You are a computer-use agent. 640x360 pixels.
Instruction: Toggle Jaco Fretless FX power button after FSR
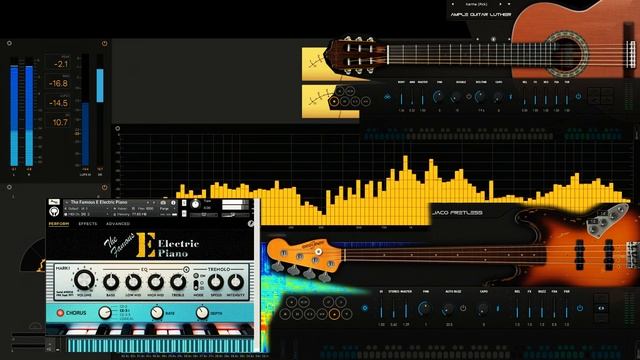580,308
